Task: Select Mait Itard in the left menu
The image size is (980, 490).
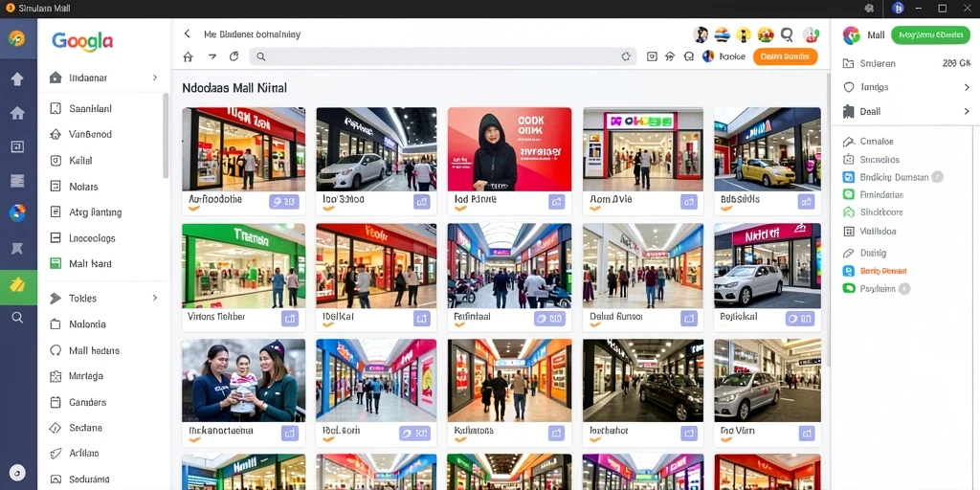Action: [90, 264]
